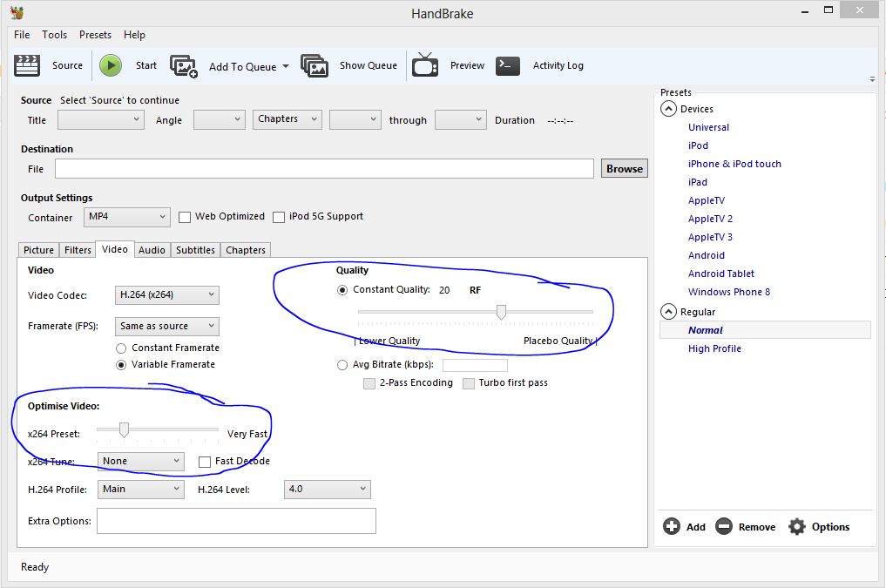Click the Show Queue icon
This screenshot has height=588, width=886.
coord(314,66)
